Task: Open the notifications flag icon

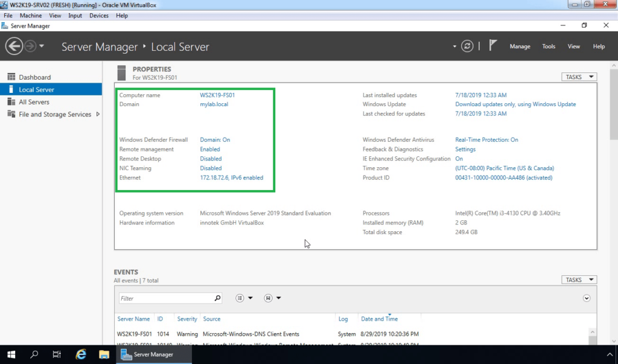Action: (x=492, y=45)
